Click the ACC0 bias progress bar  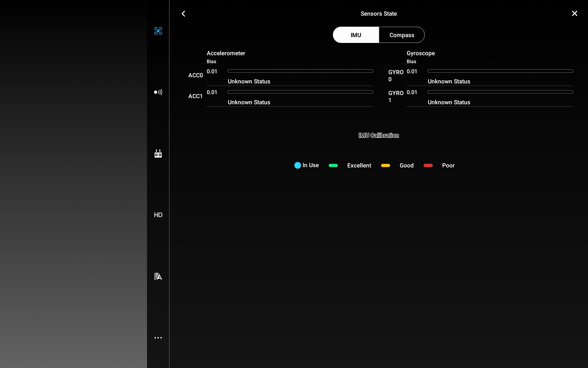pyautogui.click(x=300, y=71)
